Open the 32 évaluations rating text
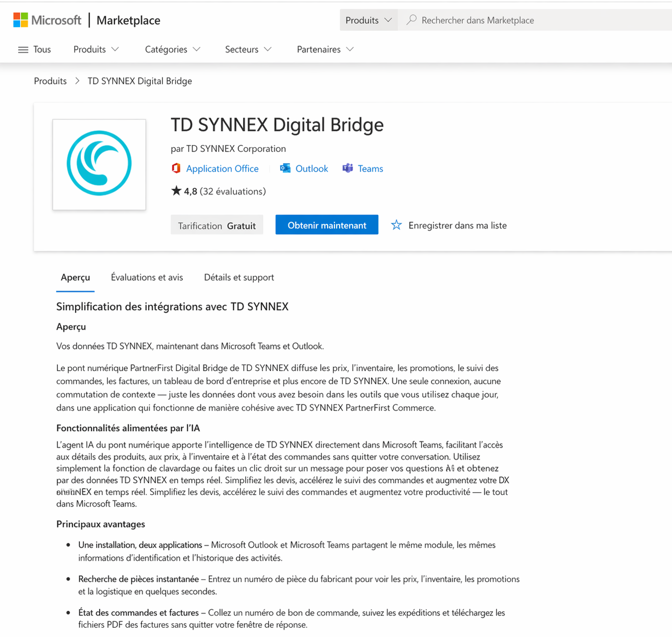 pyautogui.click(x=233, y=191)
